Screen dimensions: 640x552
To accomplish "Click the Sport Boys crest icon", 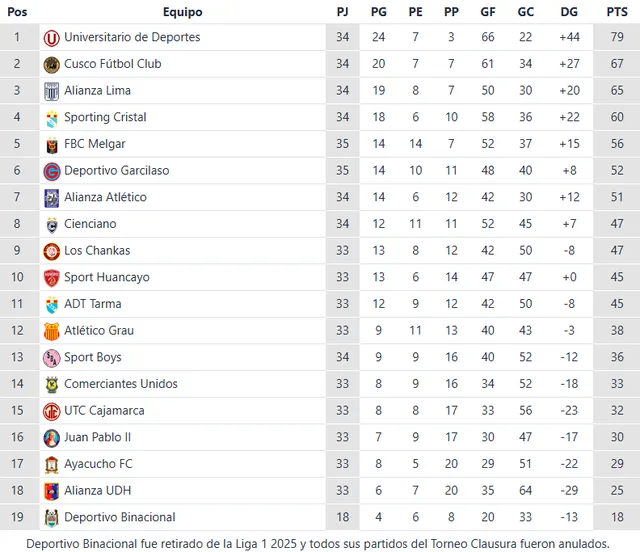I will click(x=51, y=358).
